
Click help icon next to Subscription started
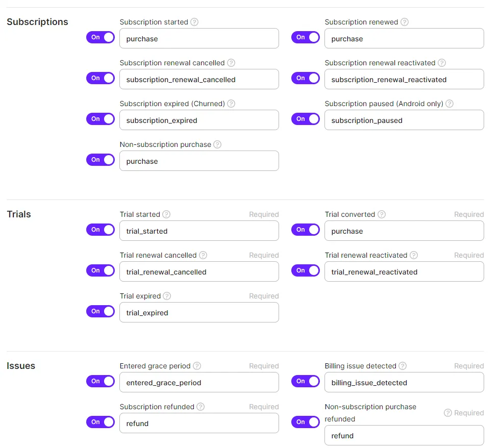[194, 22]
